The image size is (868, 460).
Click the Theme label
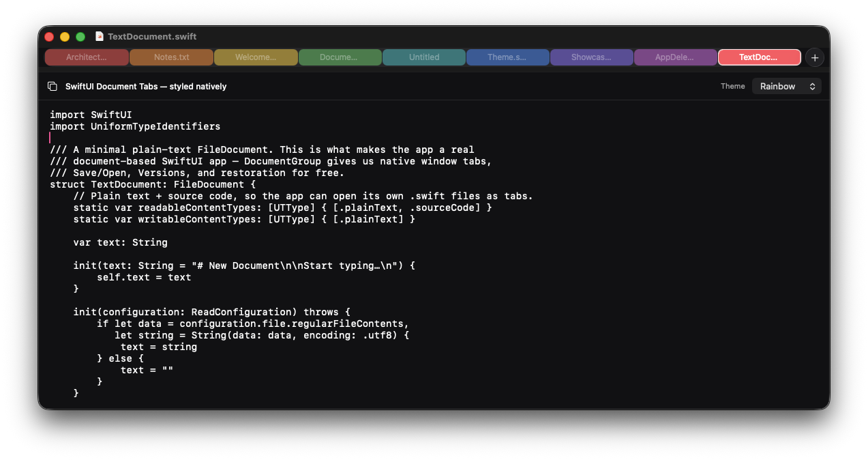pos(733,86)
